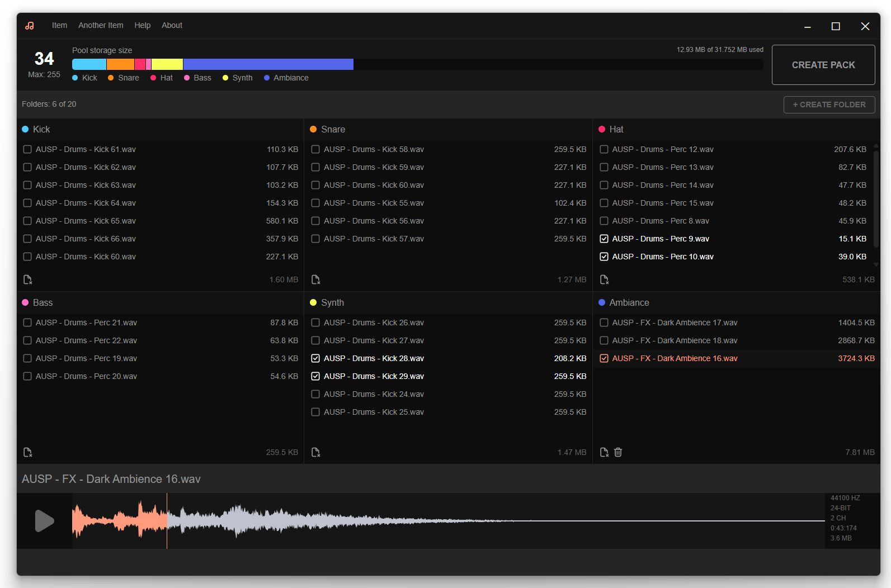This screenshot has height=588, width=891.
Task: Click the AUSP - FX - Dark Ambience 16.wav title
Action: tap(111, 479)
